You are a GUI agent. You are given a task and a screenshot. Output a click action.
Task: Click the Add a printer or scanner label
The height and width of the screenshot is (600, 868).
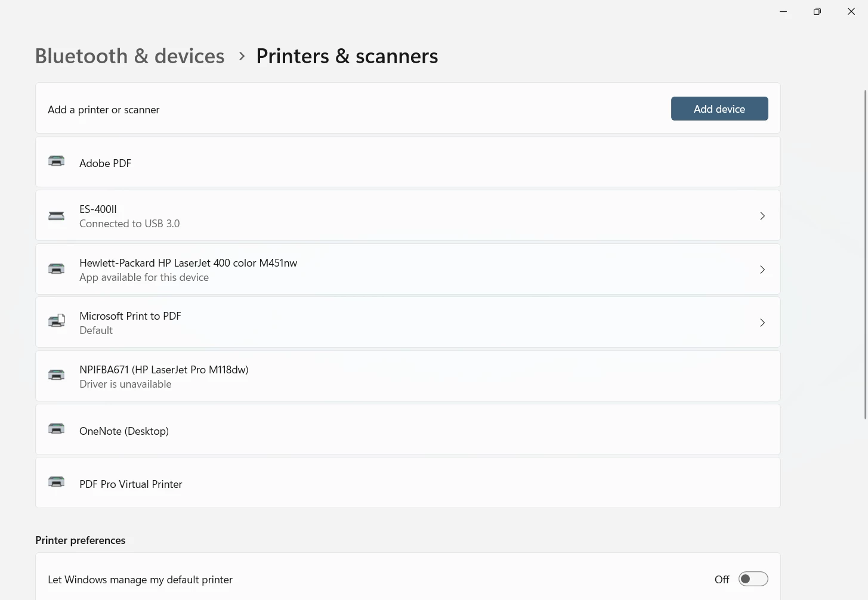click(104, 110)
